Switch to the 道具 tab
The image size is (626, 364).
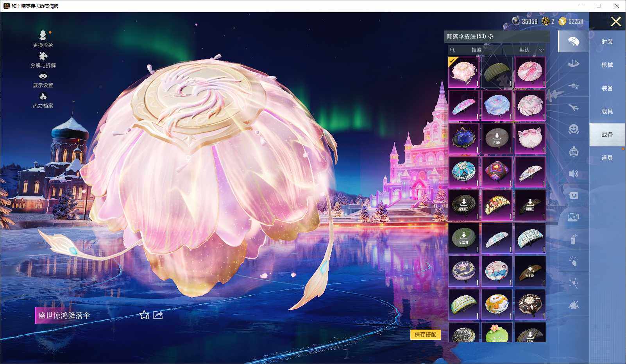point(607,158)
